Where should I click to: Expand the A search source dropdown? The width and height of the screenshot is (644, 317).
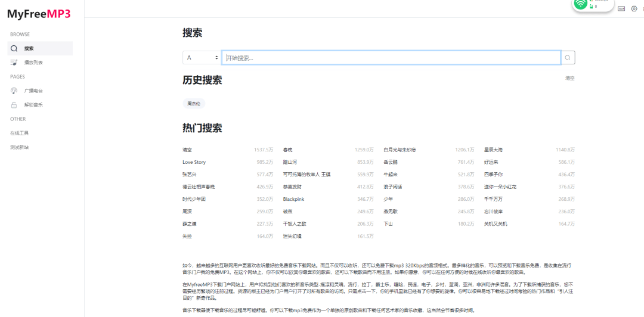(202, 58)
